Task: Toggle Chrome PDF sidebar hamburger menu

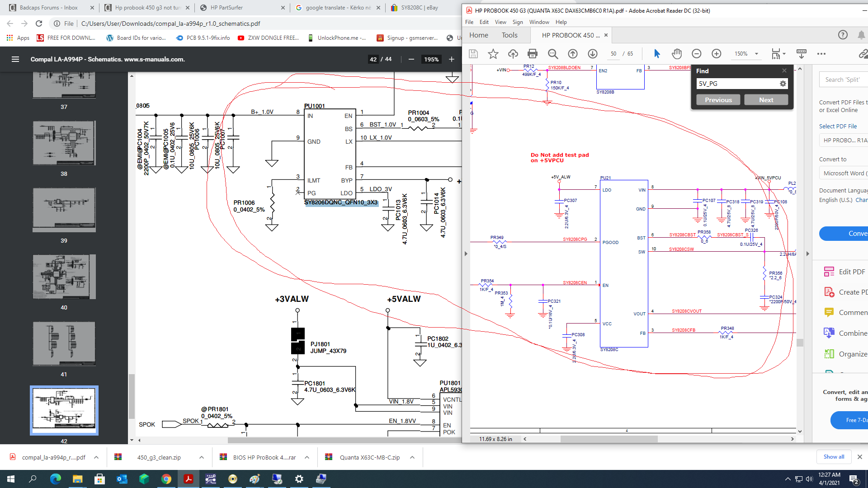Action: [15, 59]
